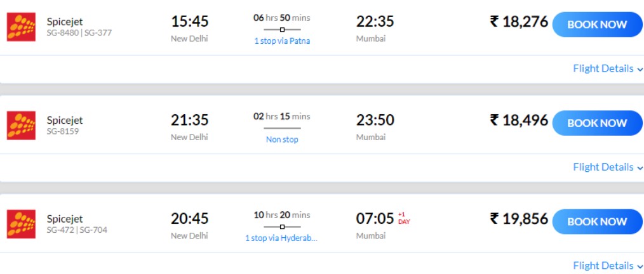Book the ₹ 18,496 non-stop flight

click(597, 123)
